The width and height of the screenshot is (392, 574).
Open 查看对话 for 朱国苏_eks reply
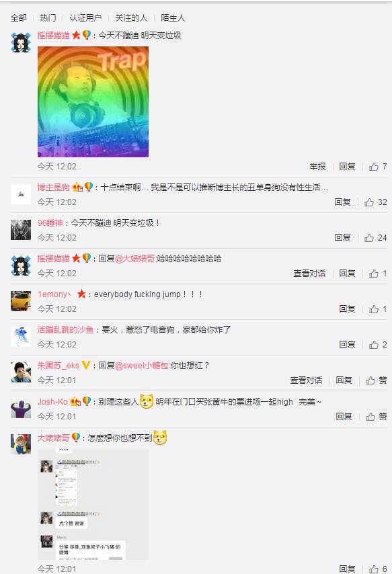(x=307, y=380)
